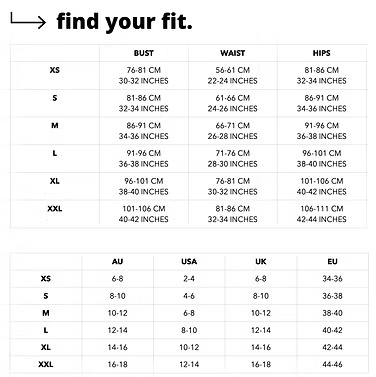Select the BUST column header

point(144,53)
